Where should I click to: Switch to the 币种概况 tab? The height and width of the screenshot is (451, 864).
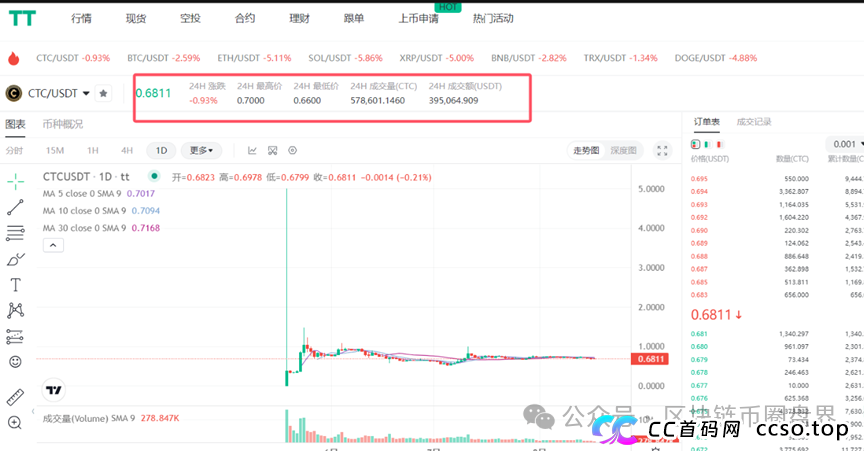coord(63,124)
